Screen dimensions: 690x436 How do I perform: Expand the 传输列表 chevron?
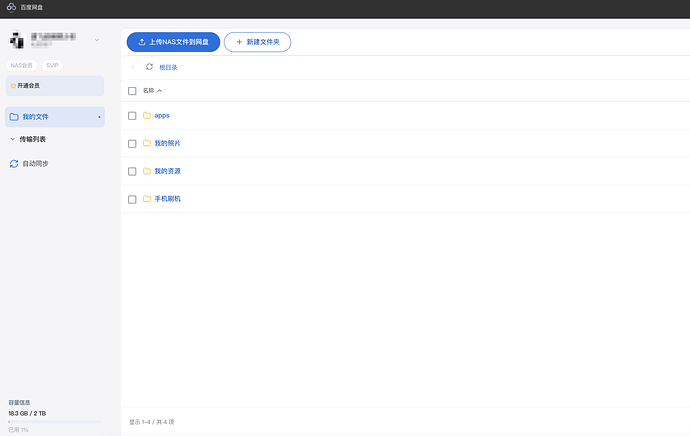pyautogui.click(x=12, y=139)
